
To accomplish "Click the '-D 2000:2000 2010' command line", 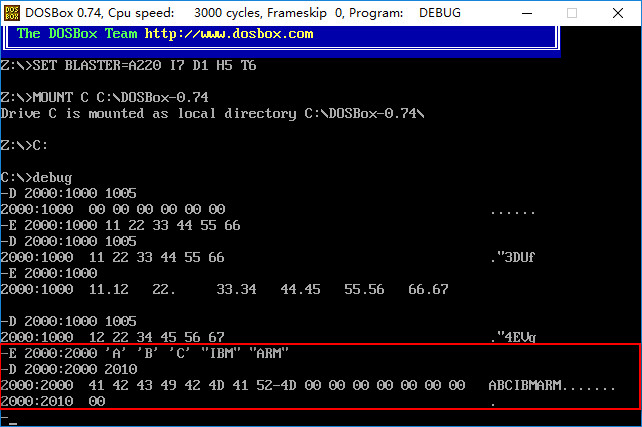I will 68,369.
